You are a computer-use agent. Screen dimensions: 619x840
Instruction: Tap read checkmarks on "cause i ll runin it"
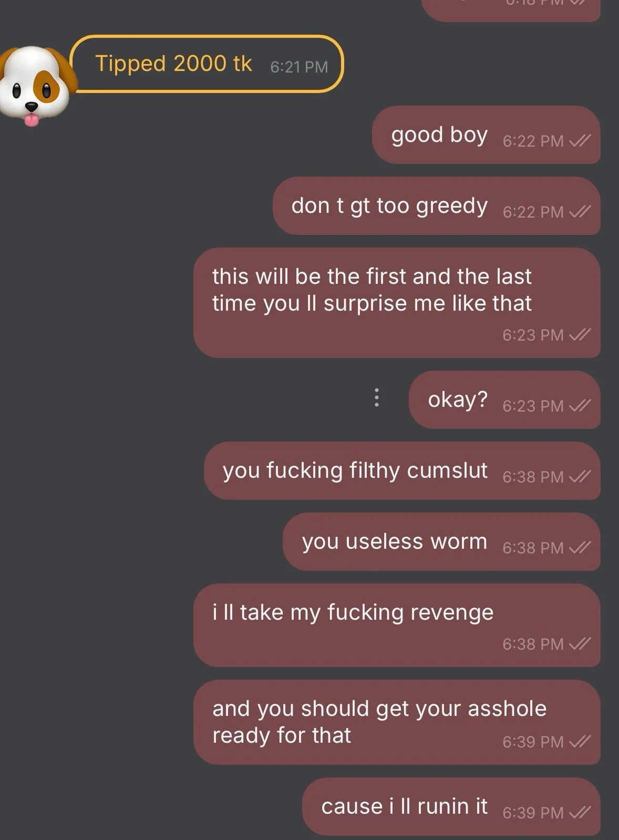click(x=580, y=812)
